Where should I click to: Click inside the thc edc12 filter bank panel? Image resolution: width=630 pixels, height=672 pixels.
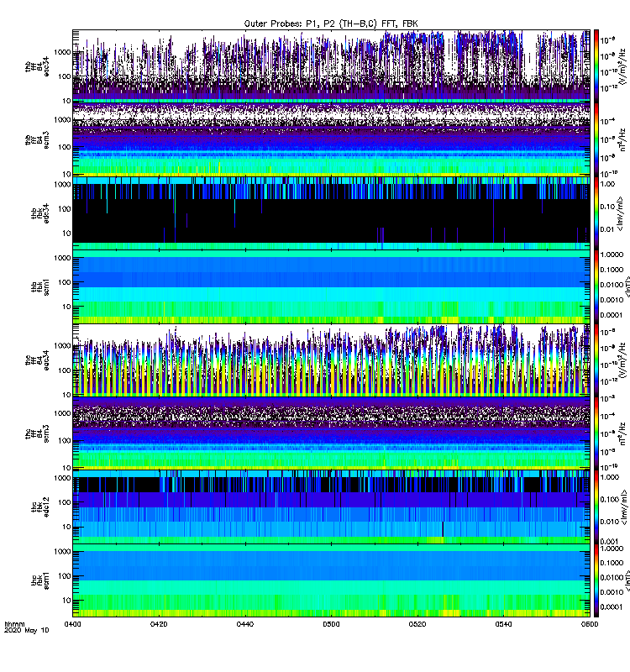[331, 507]
